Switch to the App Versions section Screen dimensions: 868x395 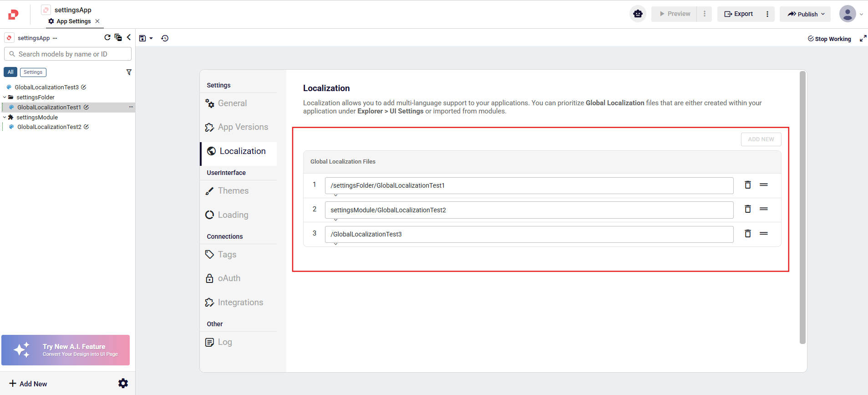[243, 127]
